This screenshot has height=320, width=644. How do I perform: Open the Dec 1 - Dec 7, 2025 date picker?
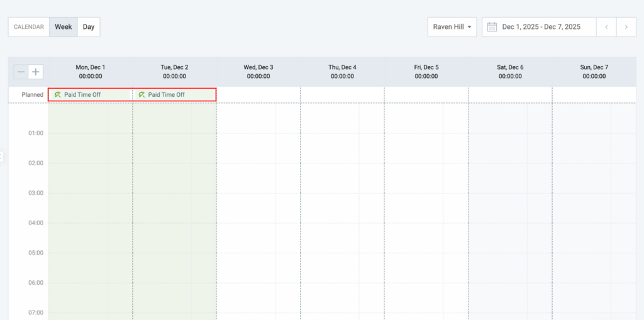[541, 27]
